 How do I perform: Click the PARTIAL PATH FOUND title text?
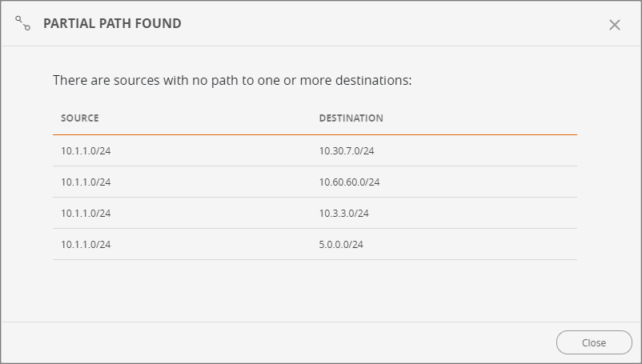point(112,24)
